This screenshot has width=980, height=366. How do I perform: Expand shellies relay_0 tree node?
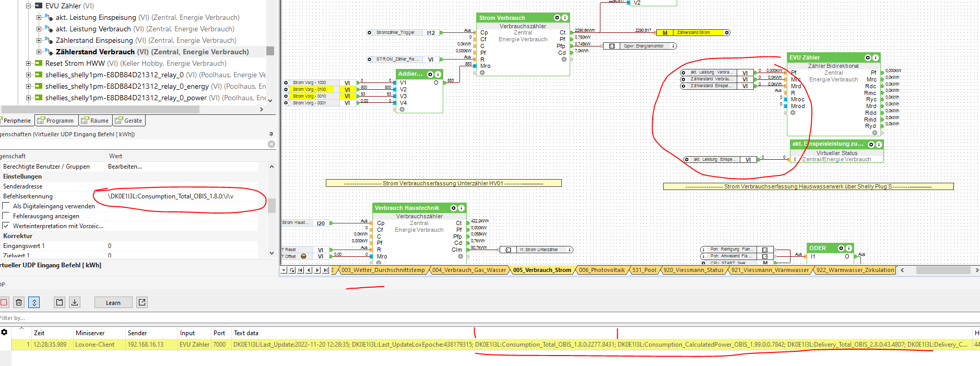coord(29,75)
